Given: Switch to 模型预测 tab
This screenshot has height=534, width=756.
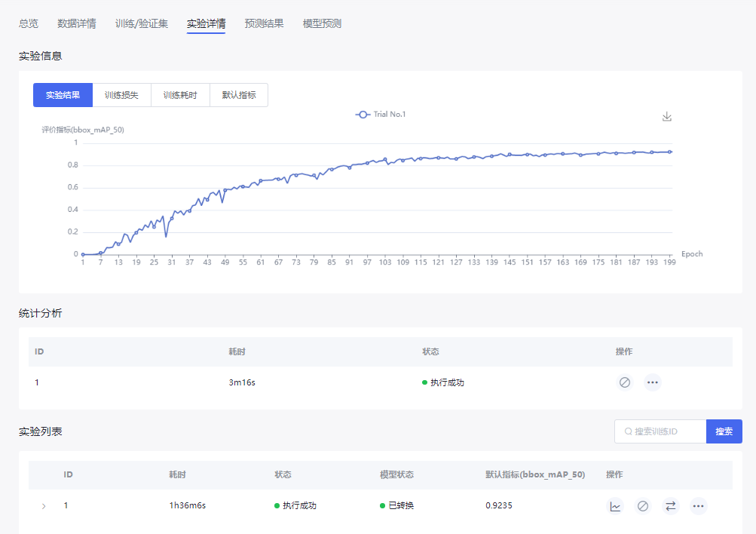Looking at the screenshot, I should tap(322, 23).
